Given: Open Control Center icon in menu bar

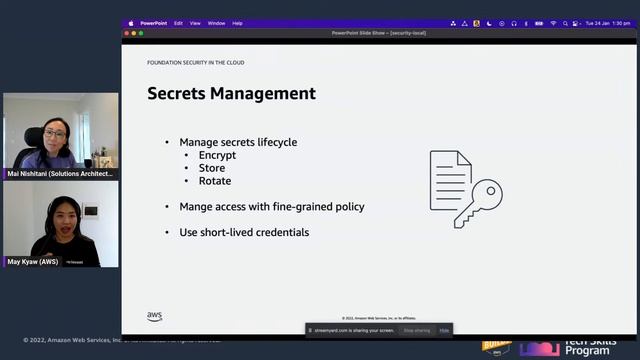Looking at the screenshot, I should (x=576, y=24).
